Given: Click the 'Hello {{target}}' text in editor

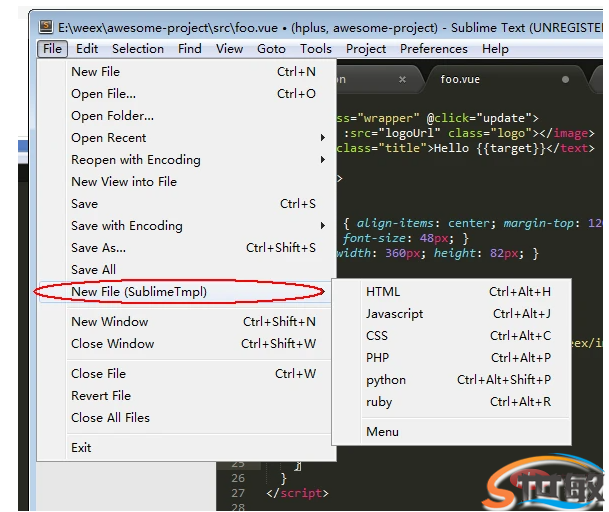Looking at the screenshot, I should [490, 148].
